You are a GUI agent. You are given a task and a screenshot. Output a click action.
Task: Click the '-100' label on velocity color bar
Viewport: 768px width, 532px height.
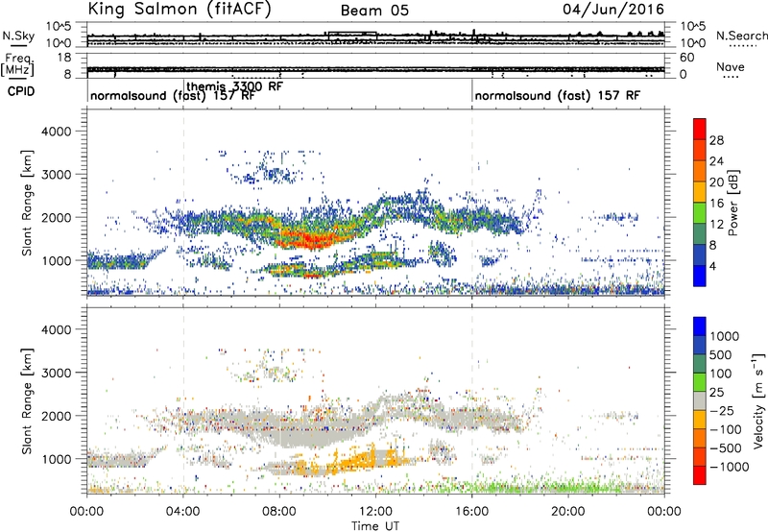point(726,429)
